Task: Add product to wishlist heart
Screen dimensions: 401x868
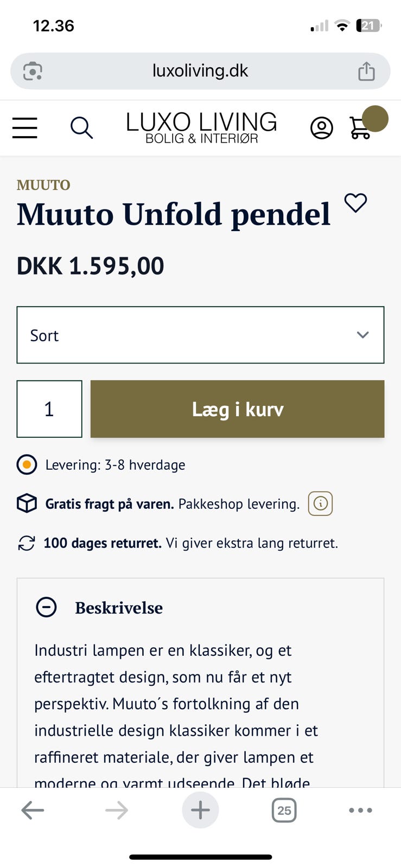Action: (356, 203)
